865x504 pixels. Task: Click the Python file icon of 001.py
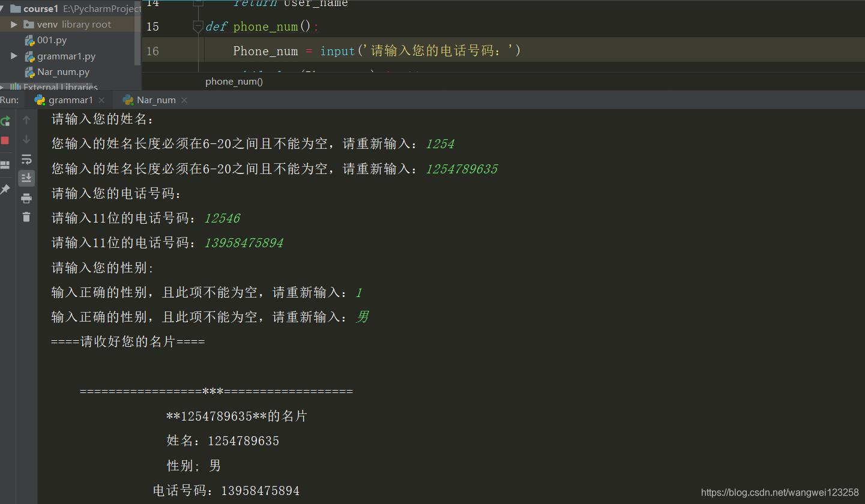[x=29, y=40]
